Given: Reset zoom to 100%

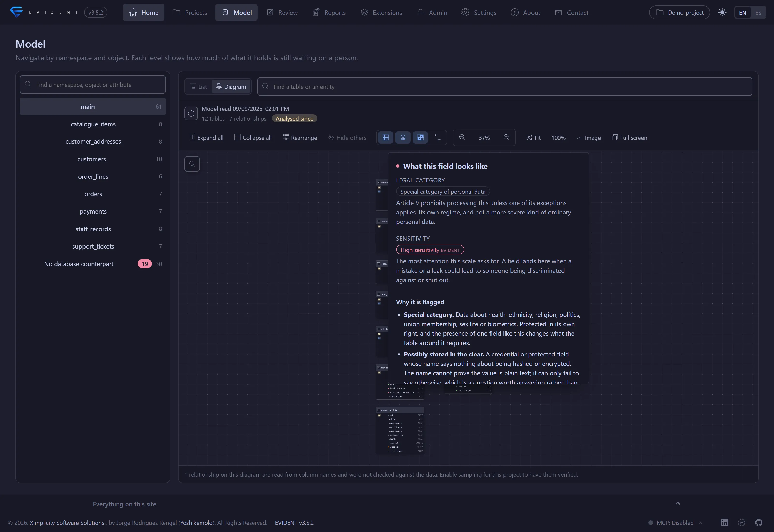Looking at the screenshot, I should click(x=558, y=138).
